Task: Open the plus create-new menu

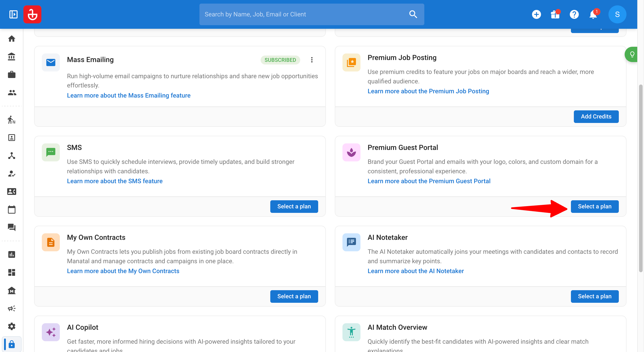Action: point(536,14)
